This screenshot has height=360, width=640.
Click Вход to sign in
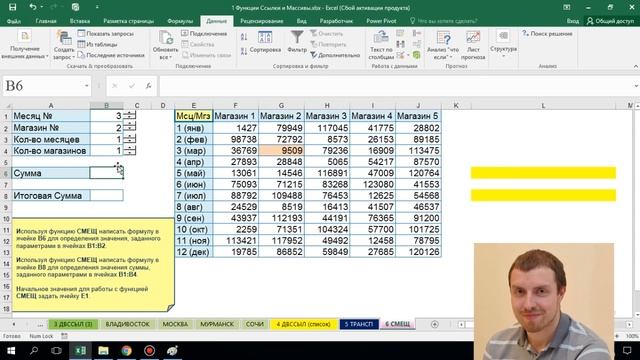coord(573,21)
